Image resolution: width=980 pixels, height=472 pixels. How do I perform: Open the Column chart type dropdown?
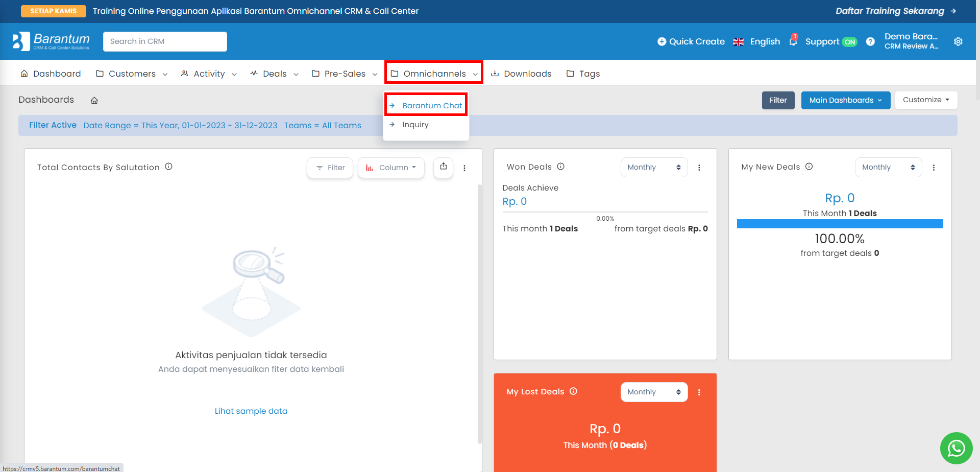391,168
